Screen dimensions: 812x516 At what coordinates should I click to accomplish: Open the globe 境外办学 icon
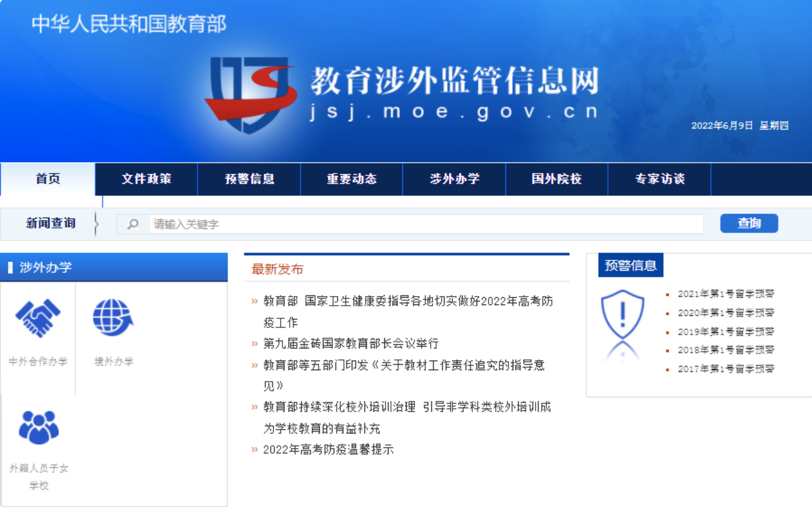coord(113,318)
